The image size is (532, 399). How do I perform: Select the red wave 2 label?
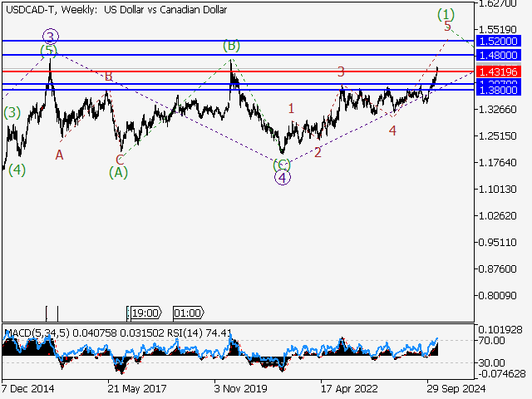pos(318,152)
